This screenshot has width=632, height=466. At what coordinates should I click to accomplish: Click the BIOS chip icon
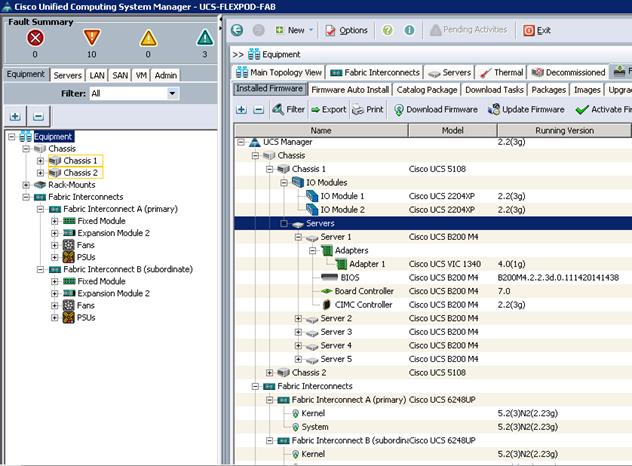(329, 277)
